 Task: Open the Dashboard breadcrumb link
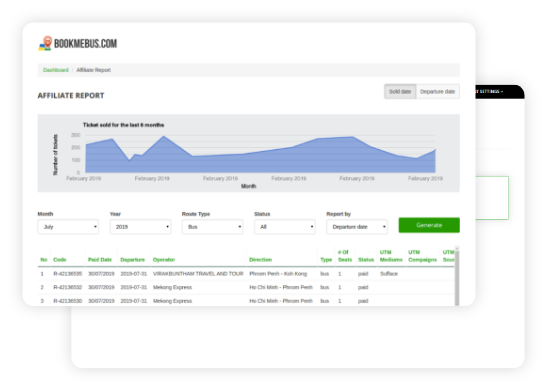point(55,70)
